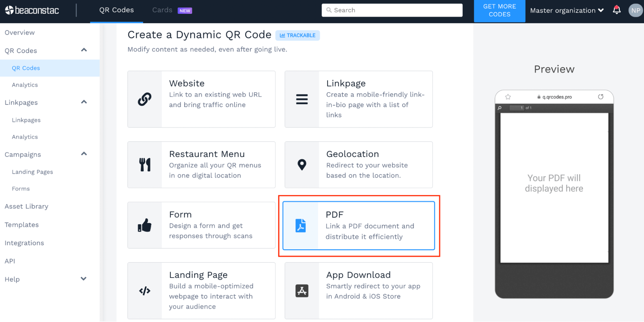Screen dimensions: 644x322
Task: Select the Website link icon
Action: coord(145,99)
